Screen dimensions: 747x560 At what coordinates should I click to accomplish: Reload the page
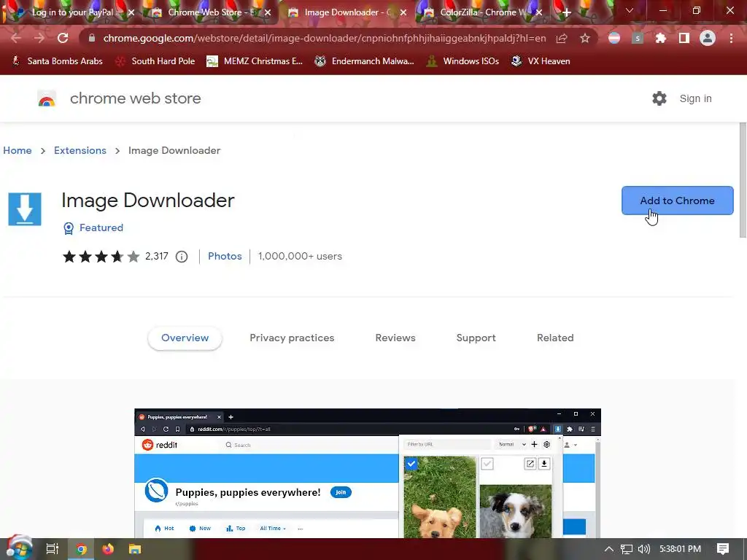63,38
